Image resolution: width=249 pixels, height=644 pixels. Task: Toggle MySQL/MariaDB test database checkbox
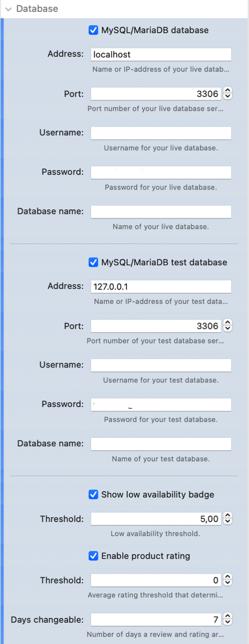click(x=93, y=262)
